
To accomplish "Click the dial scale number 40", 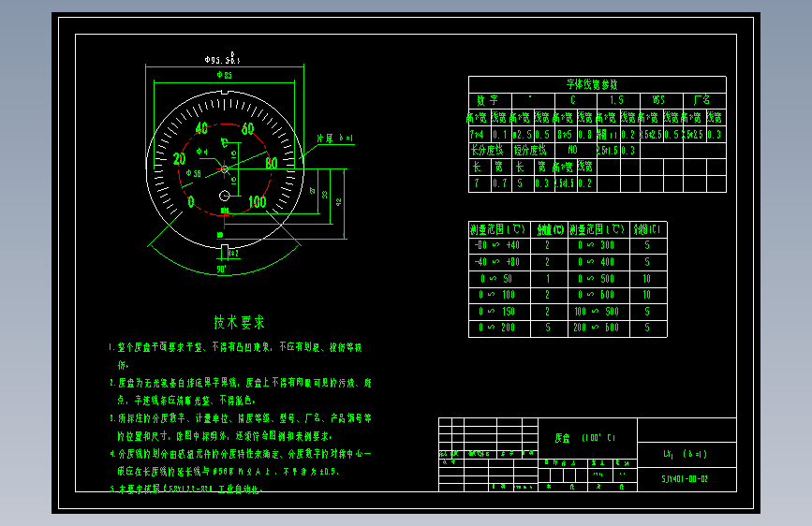I will [201, 128].
